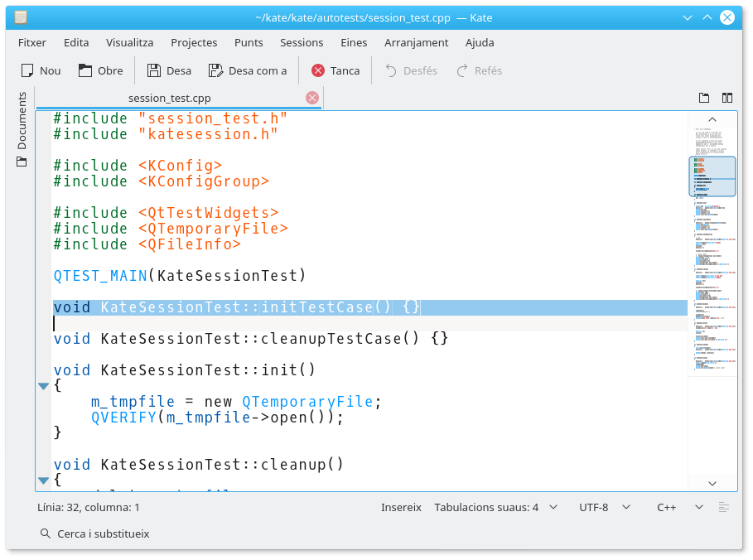This screenshot has height=560, width=753.
Task: Click the Línia: 32, columna: 1 indicator
Action: click(89, 507)
